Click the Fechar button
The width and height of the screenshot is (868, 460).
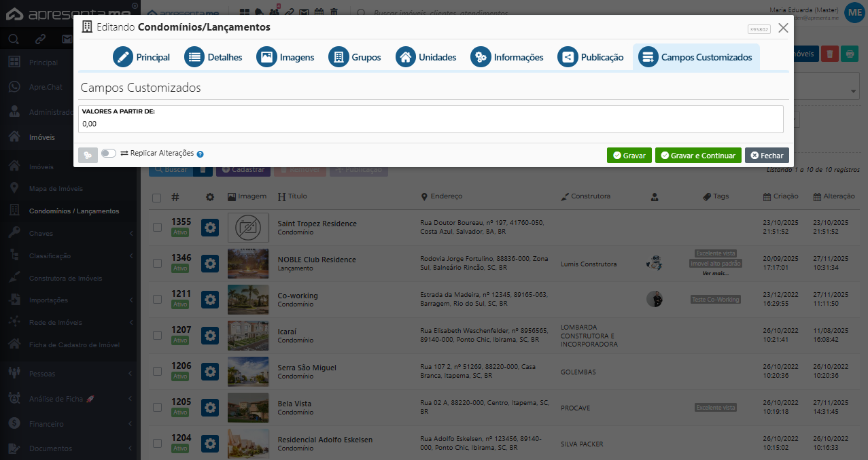[x=767, y=156]
